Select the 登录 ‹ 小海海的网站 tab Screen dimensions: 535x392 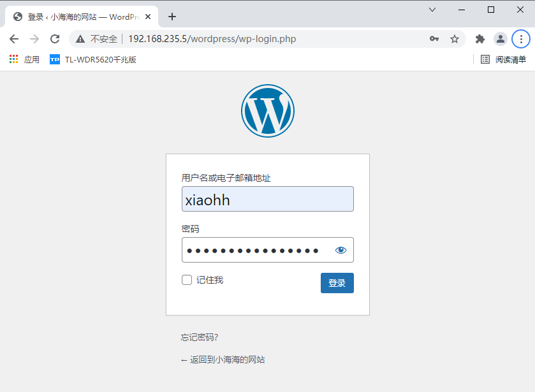pos(82,17)
